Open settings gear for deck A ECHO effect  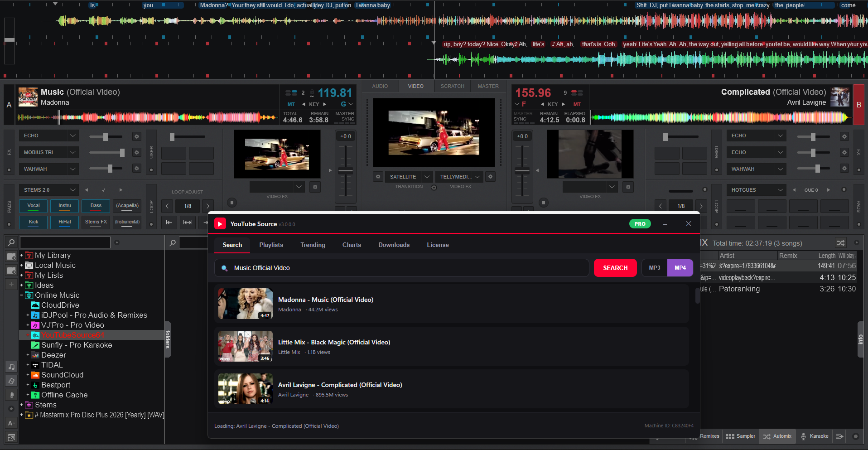[x=137, y=136]
